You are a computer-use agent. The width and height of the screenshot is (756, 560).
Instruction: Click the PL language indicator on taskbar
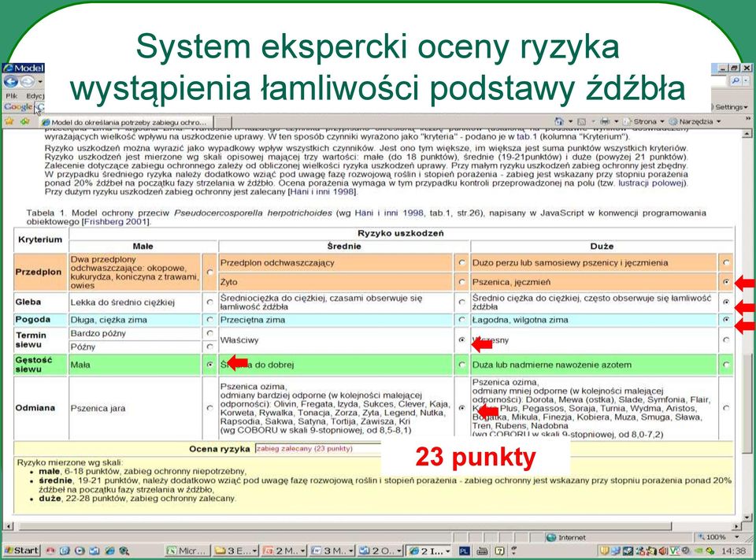pyautogui.click(x=465, y=551)
